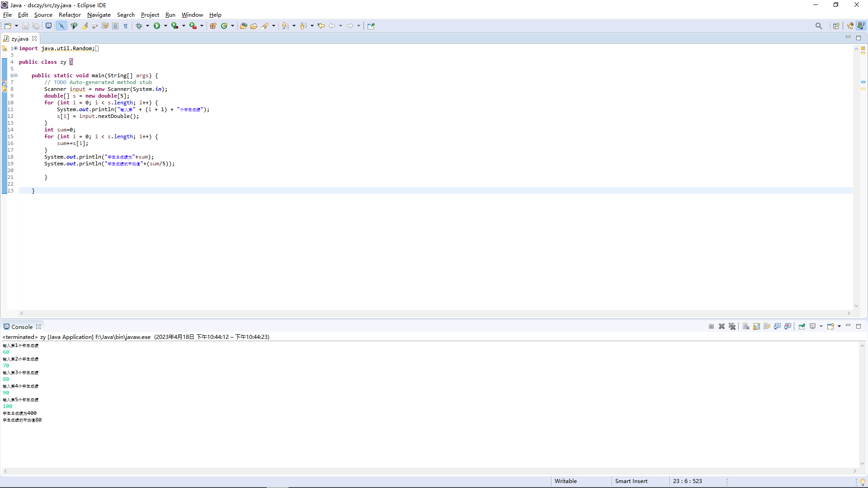
Task: Click the Clear Console icon
Action: 746,326
